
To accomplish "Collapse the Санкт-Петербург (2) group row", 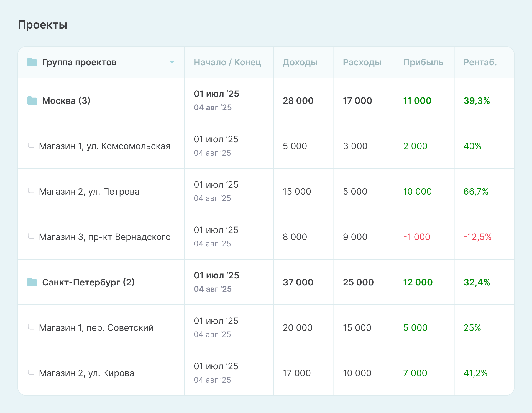I will point(88,282).
